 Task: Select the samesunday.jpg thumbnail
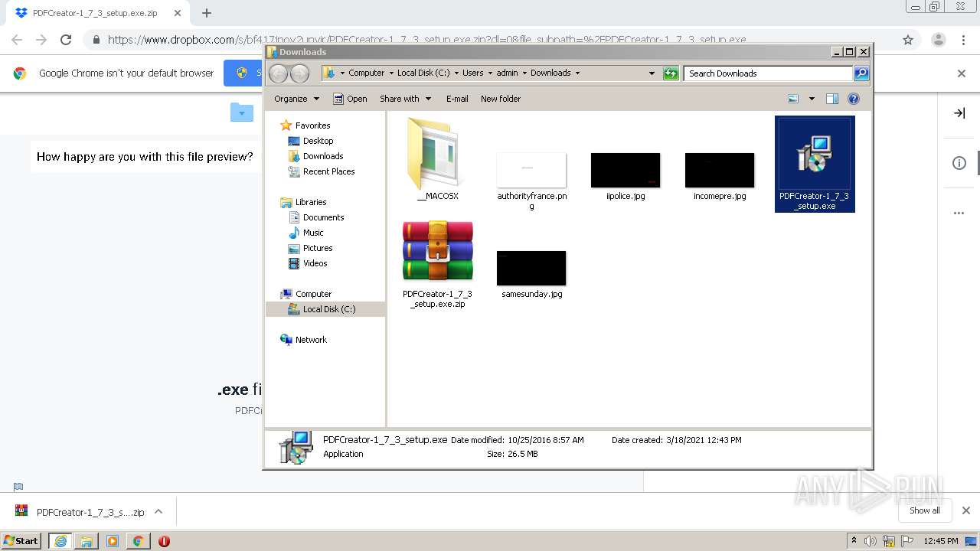coord(531,268)
